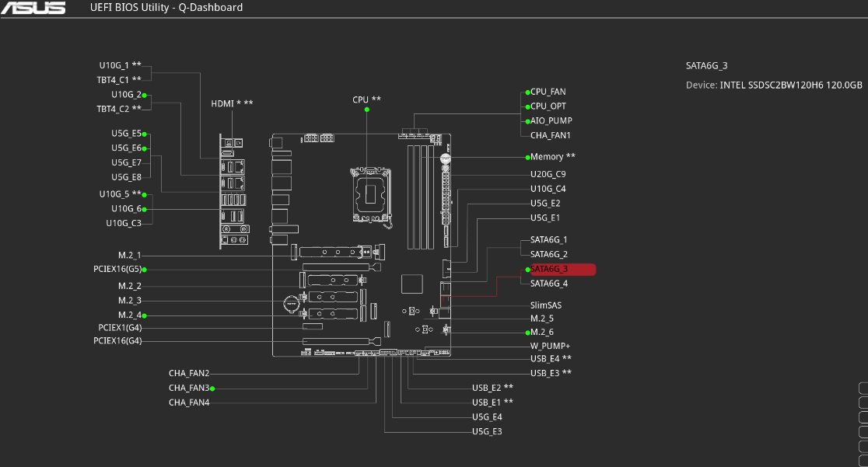
Task: Click the U5G_E2 header label
Action: point(545,204)
